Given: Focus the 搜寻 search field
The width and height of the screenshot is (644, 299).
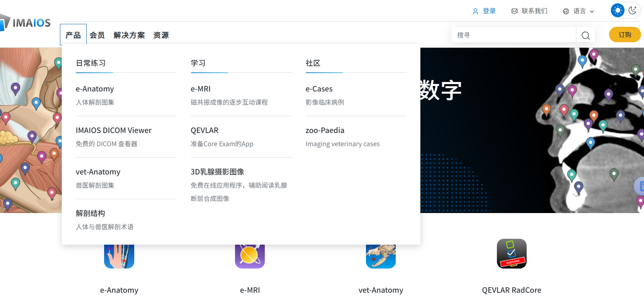Looking at the screenshot, I should tap(514, 35).
